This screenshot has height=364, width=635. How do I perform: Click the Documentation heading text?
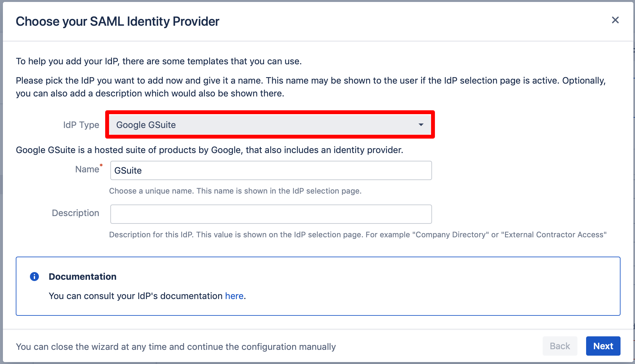click(83, 277)
